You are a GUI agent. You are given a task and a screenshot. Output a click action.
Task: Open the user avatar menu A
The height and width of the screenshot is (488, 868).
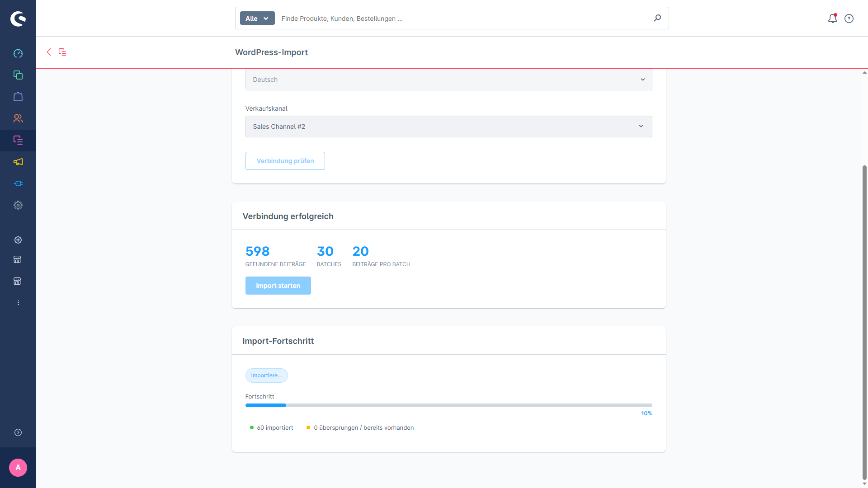(x=18, y=468)
